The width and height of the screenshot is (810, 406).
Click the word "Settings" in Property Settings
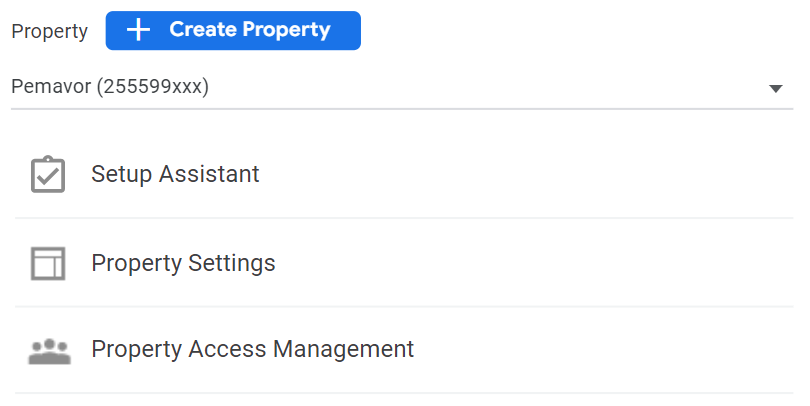point(231,264)
